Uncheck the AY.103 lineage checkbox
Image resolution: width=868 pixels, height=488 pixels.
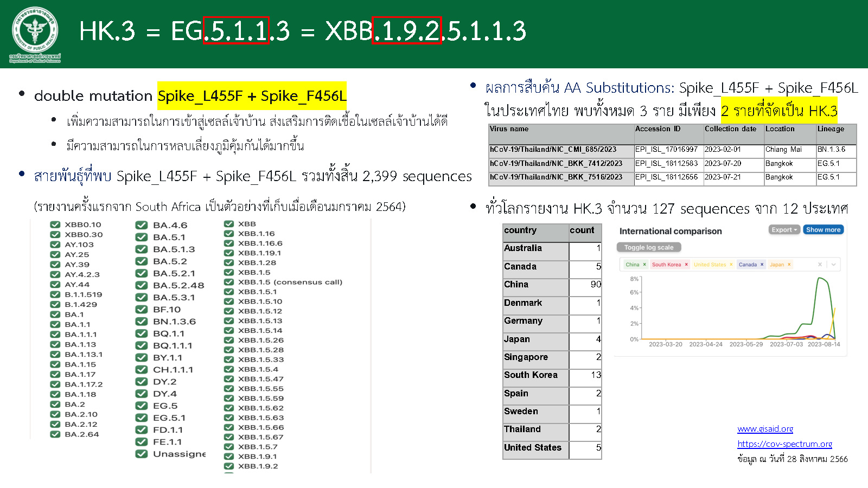pyautogui.click(x=55, y=245)
